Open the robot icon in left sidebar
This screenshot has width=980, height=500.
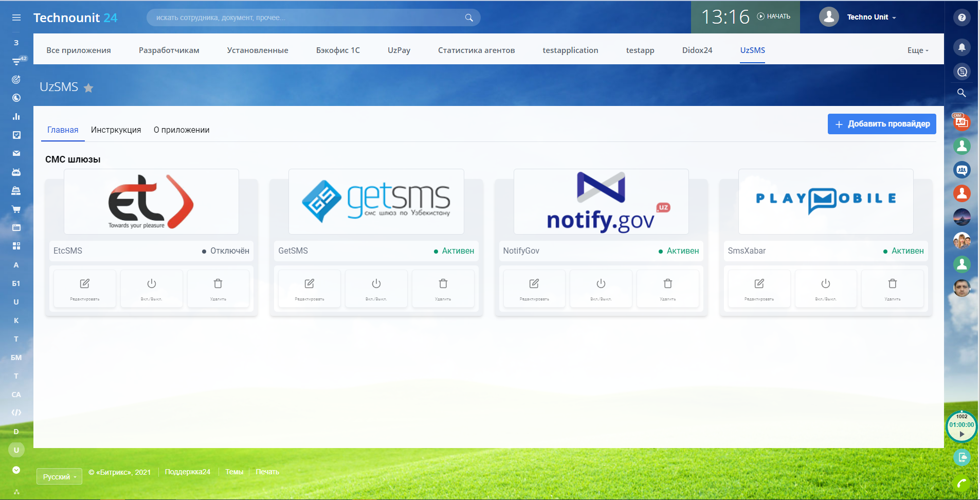pos(16,172)
